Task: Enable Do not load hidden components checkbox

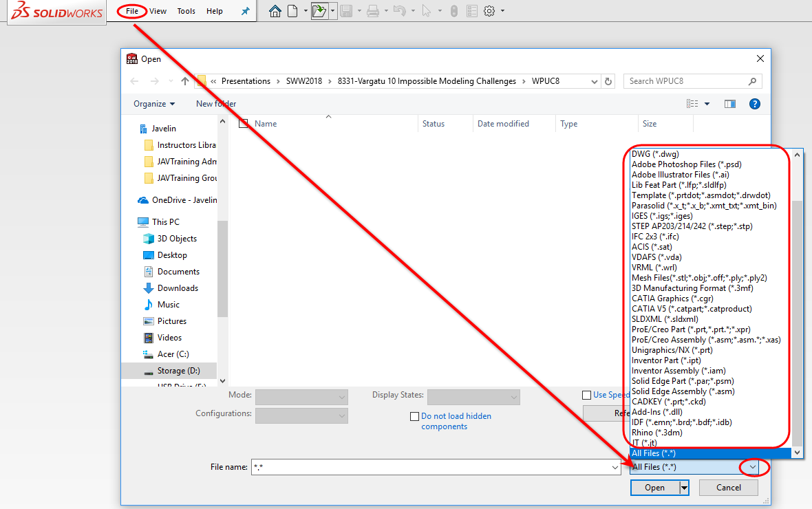Action: [414, 416]
